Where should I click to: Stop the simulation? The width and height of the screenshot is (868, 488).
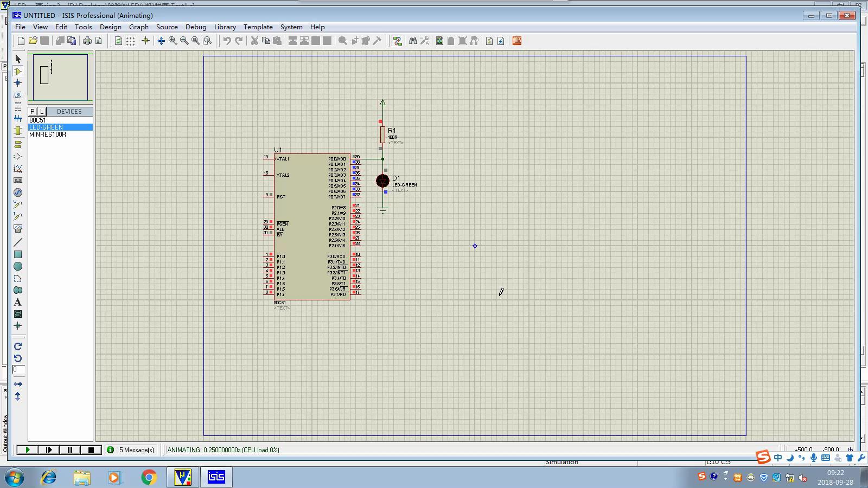pos(91,450)
